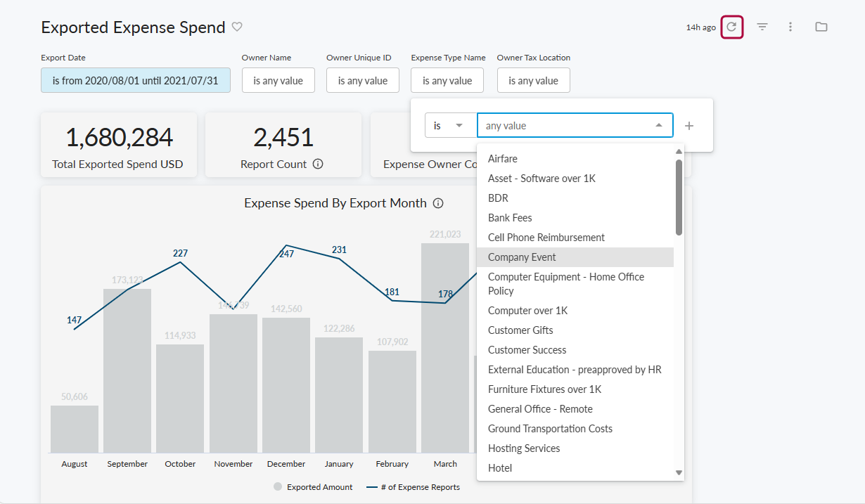
Task: Favorite the dashboard using the heart icon
Action: tap(237, 27)
